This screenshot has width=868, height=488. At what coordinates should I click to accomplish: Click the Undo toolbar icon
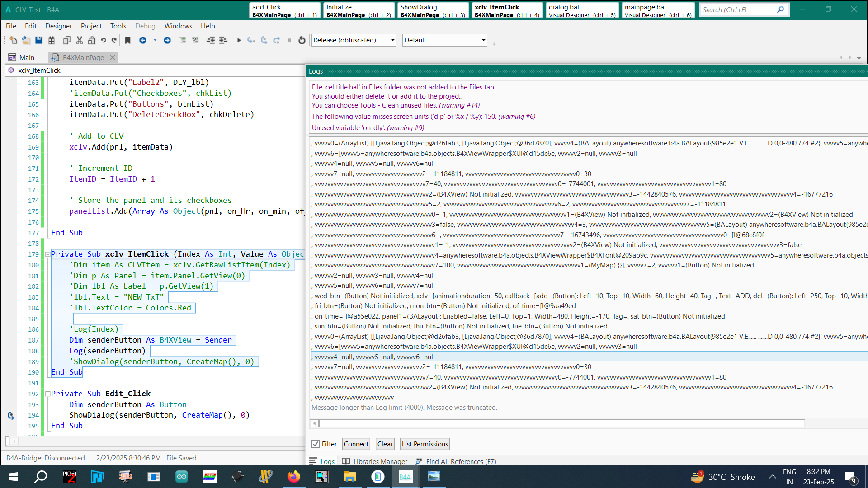click(x=104, y=40)
